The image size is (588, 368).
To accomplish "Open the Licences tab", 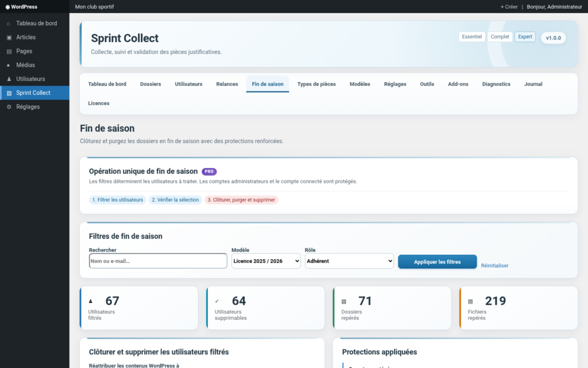I will point(99,103).
